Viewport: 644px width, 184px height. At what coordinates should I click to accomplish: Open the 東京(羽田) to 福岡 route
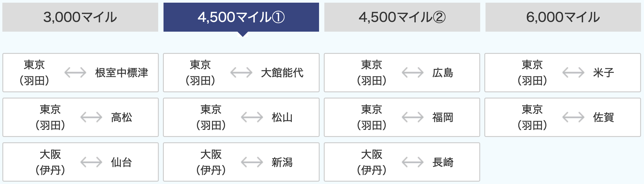(x=402, y=117)
